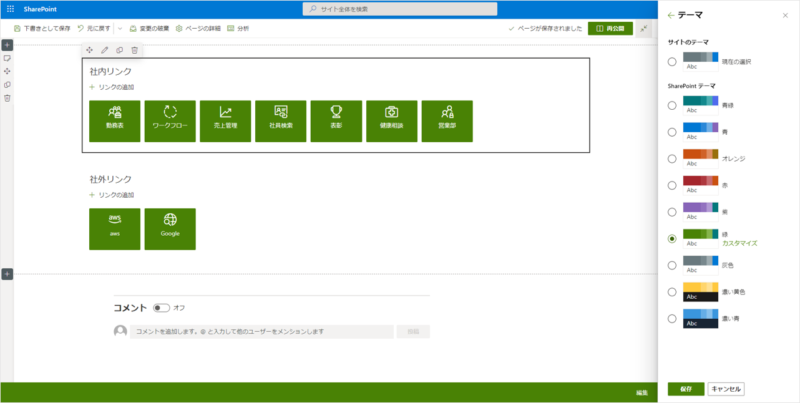
Task: Choose the 濃い青 theme radio button
Action: 672,319
